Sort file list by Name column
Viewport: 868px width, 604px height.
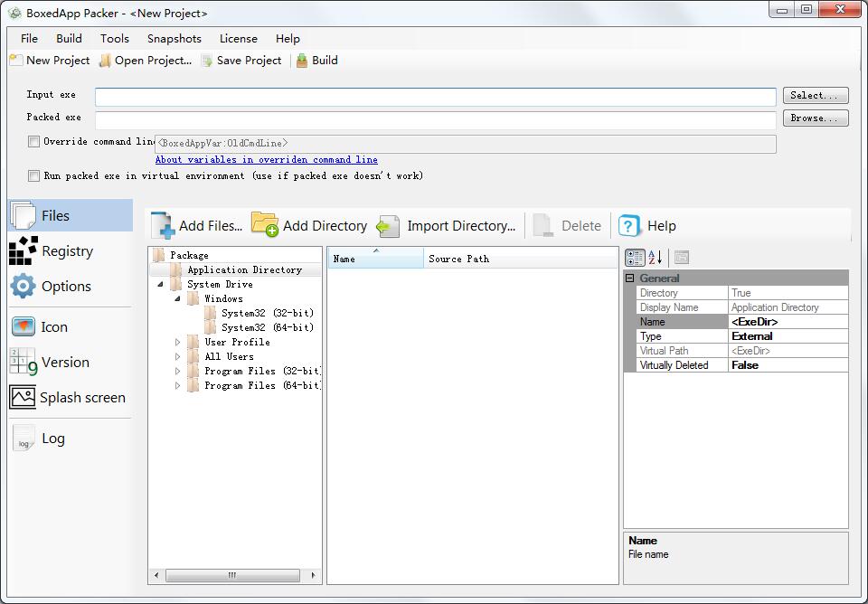[x=376, y=259]
